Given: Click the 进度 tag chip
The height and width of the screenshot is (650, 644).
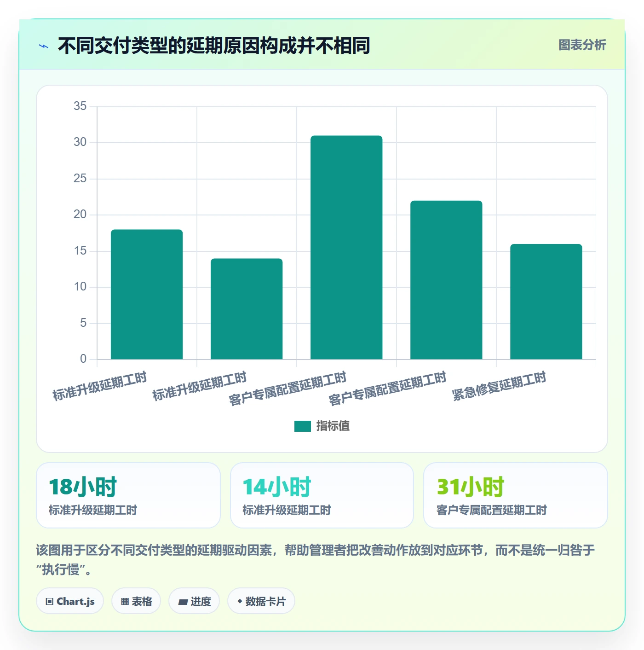Looking at the screenshot, I should [x=194, y=601].
